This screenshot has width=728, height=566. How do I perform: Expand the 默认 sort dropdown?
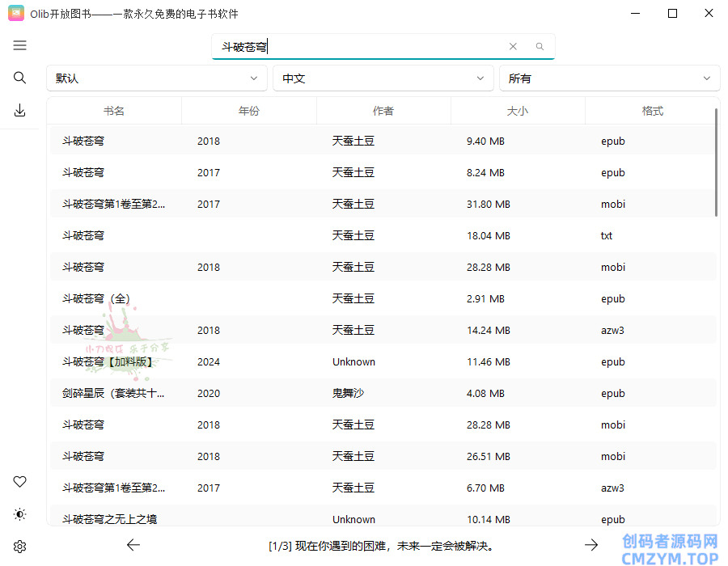point(156,78)
